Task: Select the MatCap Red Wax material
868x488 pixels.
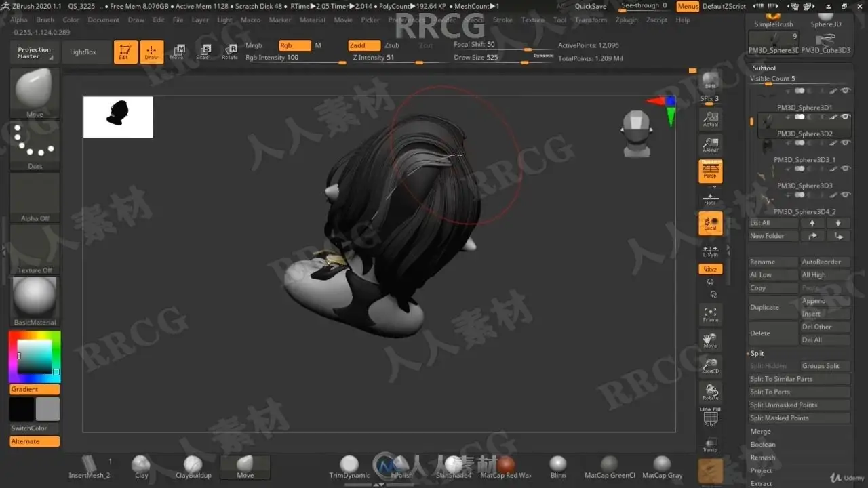Action: point(506,467)
